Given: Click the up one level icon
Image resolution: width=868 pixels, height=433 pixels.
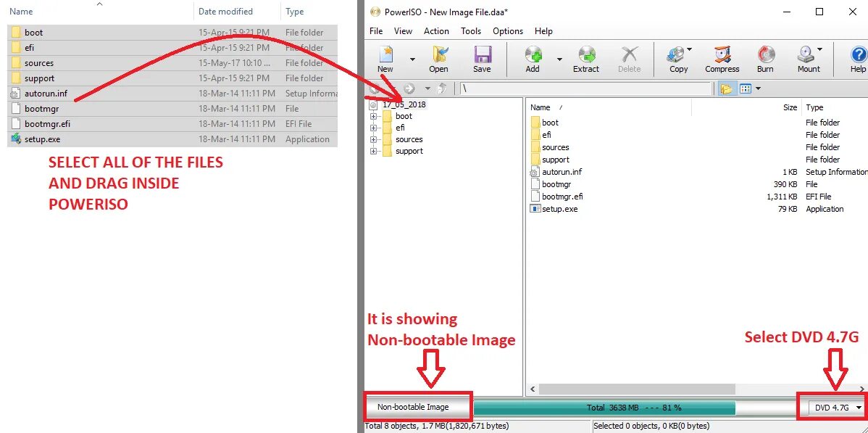Looking at the screenshot, I should (x=442, y=88).
